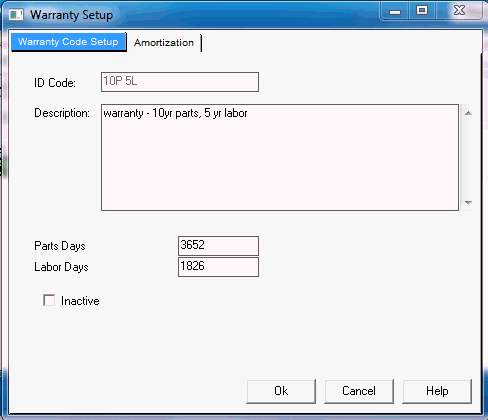Confirm with the Ok button
Viewport: 488px width, 420px height.
pyautogui.click(x=281, y=391)
